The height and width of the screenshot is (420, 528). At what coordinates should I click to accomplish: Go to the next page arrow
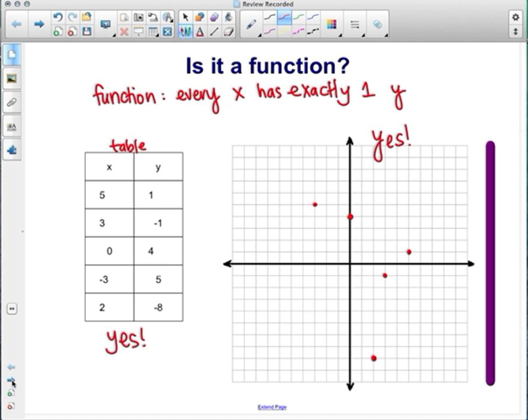39,24
